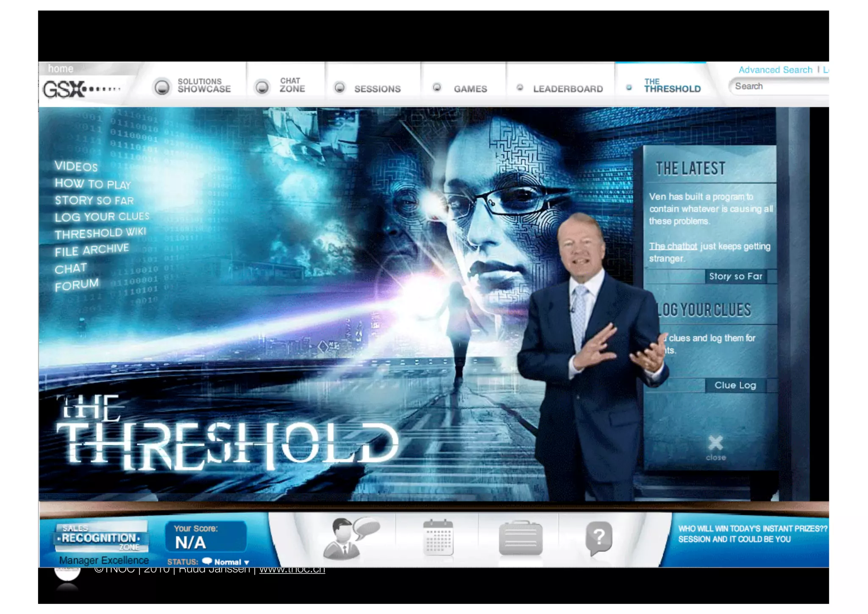
Task: Click the Story so Far button
Action: coord(735,276)
